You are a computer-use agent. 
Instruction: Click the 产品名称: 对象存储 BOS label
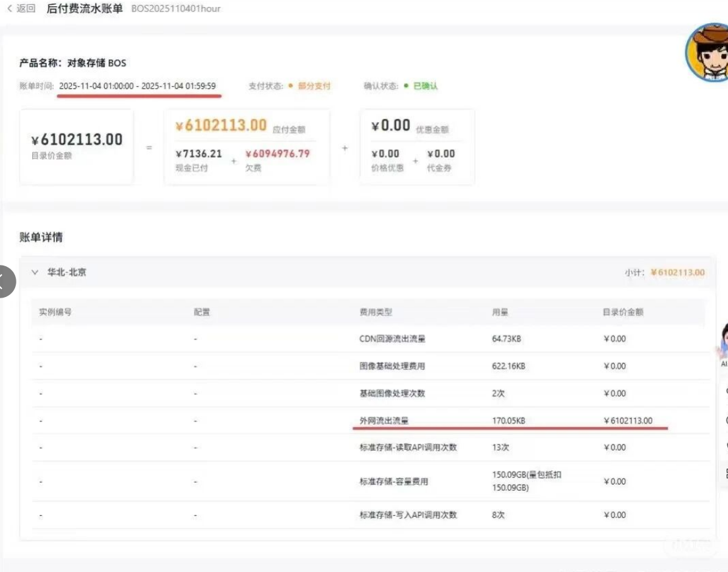pos(73,63)
